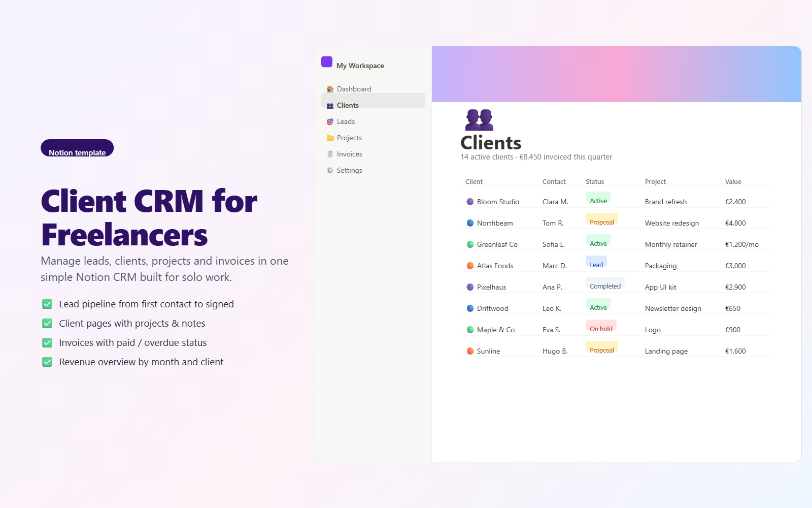Select the highlighted Clients sidebar item
Viewport: 812px width, 508px height.
coord(374,101)
